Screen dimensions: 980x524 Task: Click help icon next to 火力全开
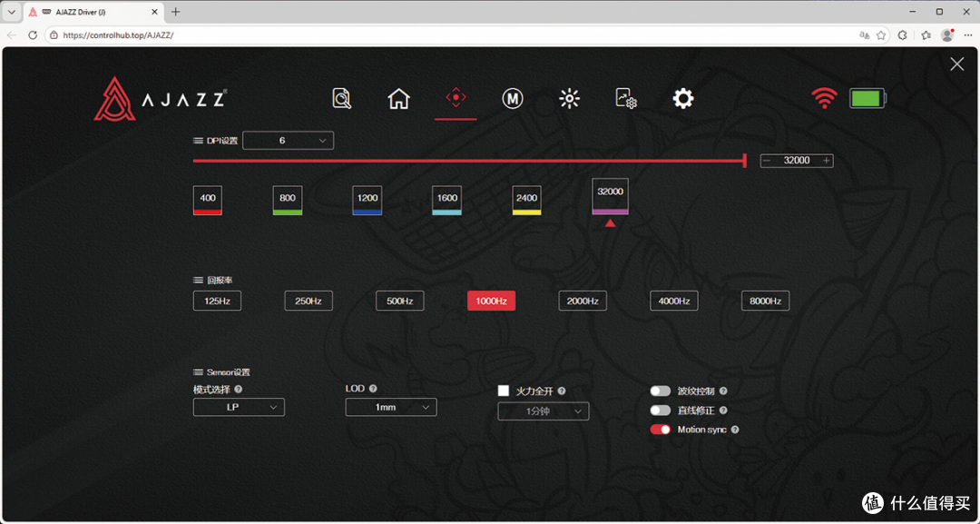tap(562, 391)
